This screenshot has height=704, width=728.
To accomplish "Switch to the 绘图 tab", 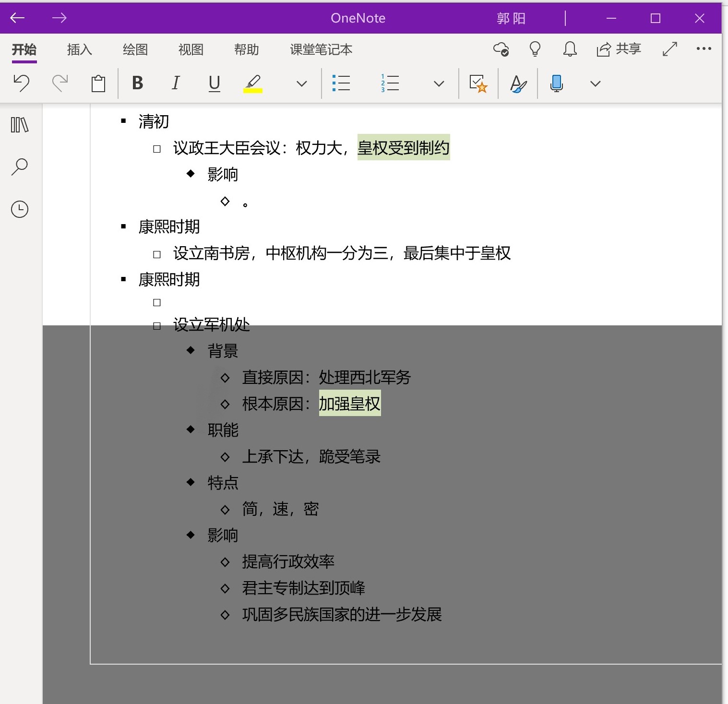I will [x=135, y=49].
